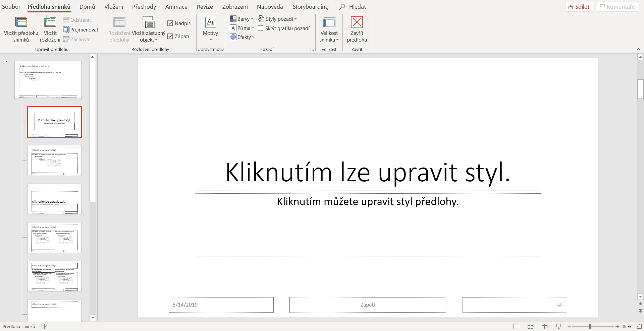This screenshot has width=644, height=331.
Task: Uncheck the Zápatí checkbox
Action: tap(170, 36)
